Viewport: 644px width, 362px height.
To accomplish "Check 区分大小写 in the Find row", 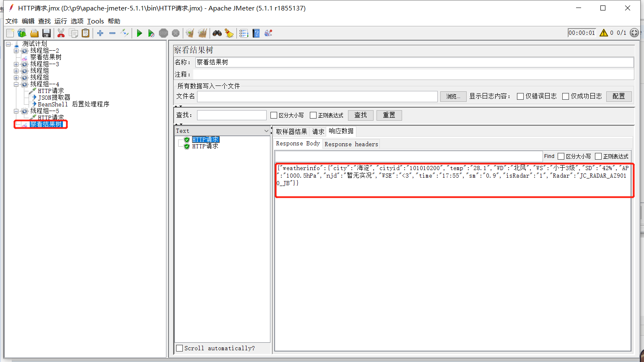I will tap(561, 156).
